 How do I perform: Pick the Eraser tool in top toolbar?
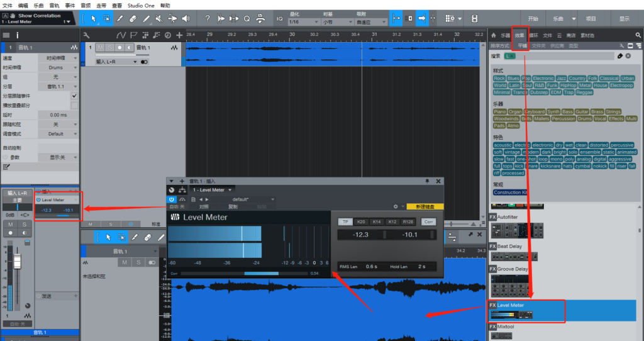[x=133, y=18]
